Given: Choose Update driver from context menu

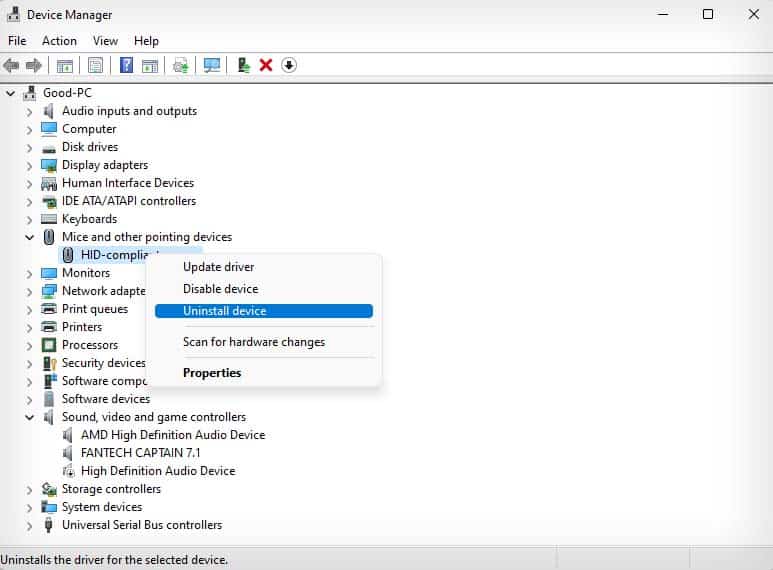Looking at the screenshot, I should point(264,267).
